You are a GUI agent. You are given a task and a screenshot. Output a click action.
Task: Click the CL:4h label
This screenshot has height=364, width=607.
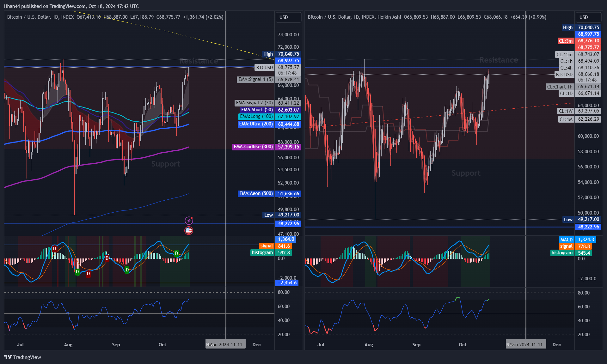580,68
